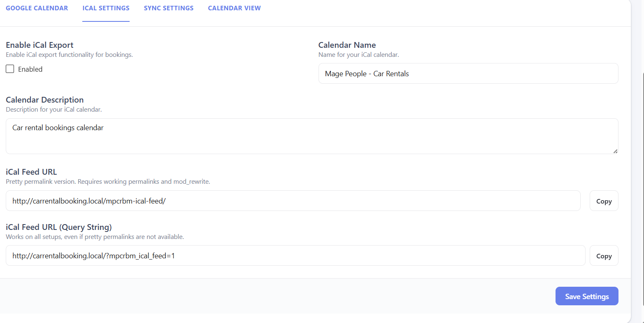Click the "Enable iCal Export" heading
Viewport: 644px width, 323px height.
pos(40,45)
